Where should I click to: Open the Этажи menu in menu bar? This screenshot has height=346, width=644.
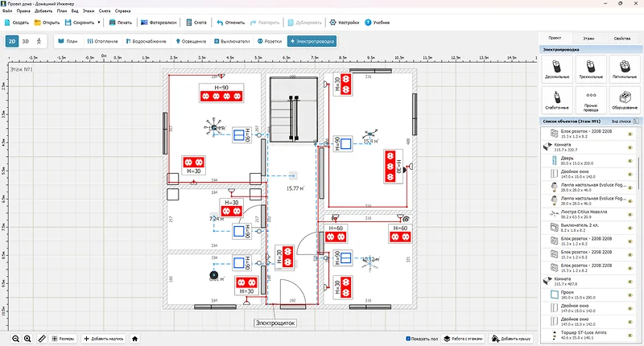88,12
